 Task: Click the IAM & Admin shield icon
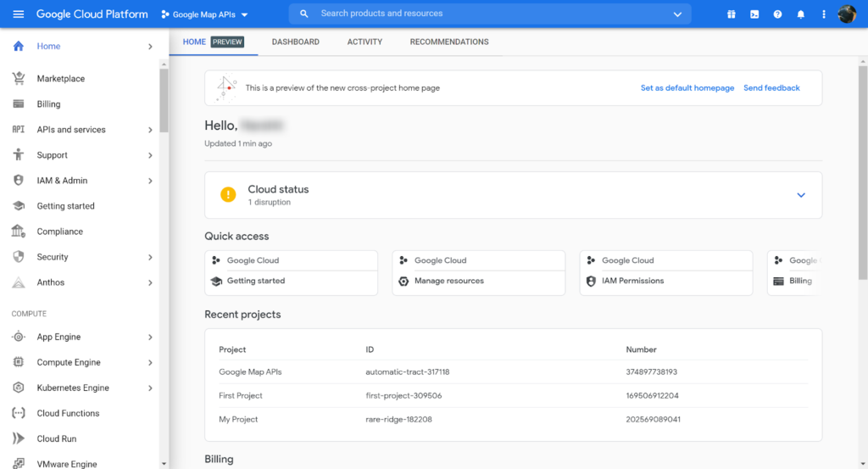coord(19,181)
